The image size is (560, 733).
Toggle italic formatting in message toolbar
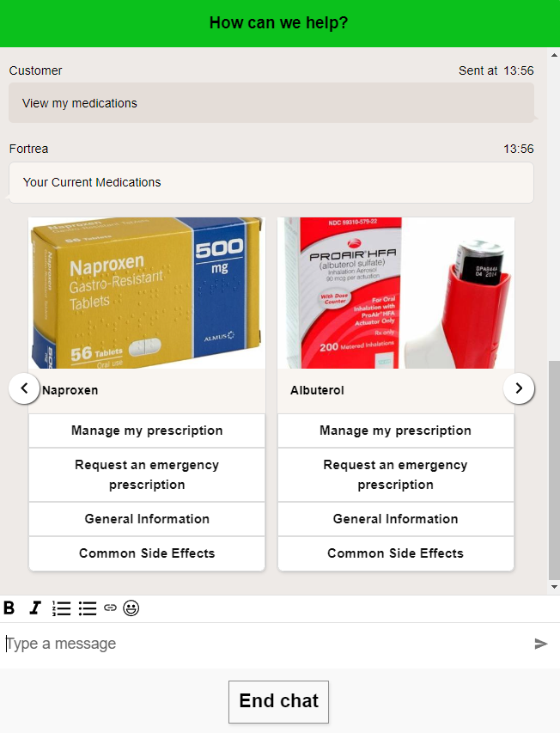(x=34, y=608)
